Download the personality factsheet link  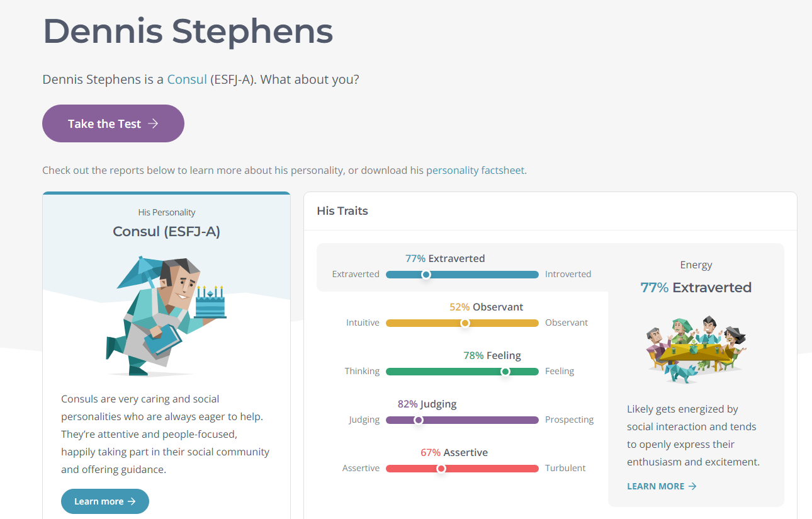pyautogui.click(x=475, y=170)
